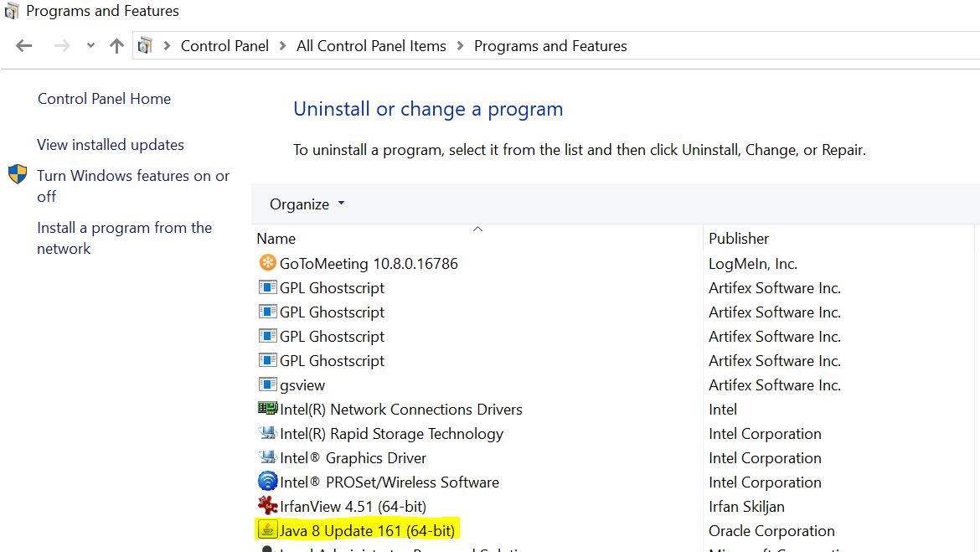This screenshot has width=980, height=552.
Task: Select Intel(R) Network Connections Drivers
Action: (x=401, y=410)
